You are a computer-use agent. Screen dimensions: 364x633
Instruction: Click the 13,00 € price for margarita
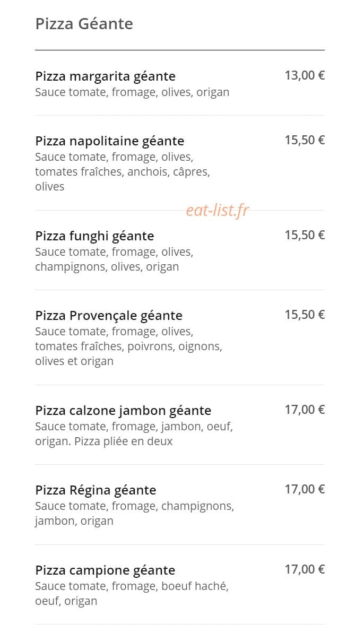(305, 75)
